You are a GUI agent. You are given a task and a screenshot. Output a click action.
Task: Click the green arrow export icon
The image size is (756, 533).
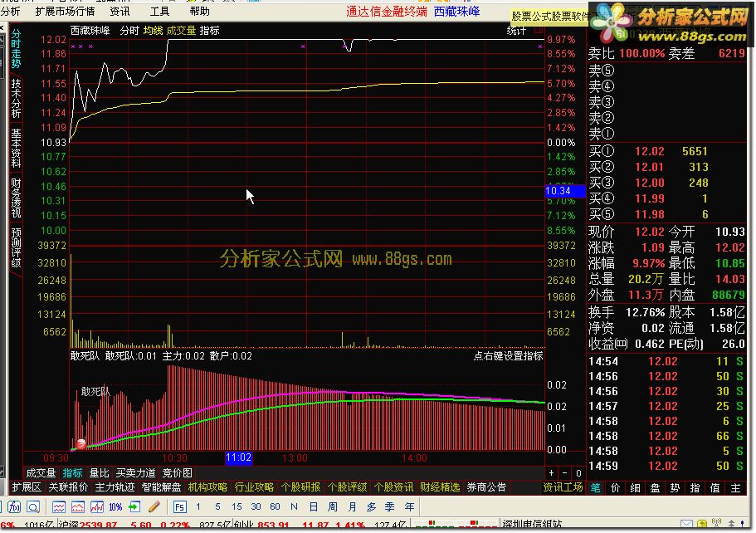(134, 506)
